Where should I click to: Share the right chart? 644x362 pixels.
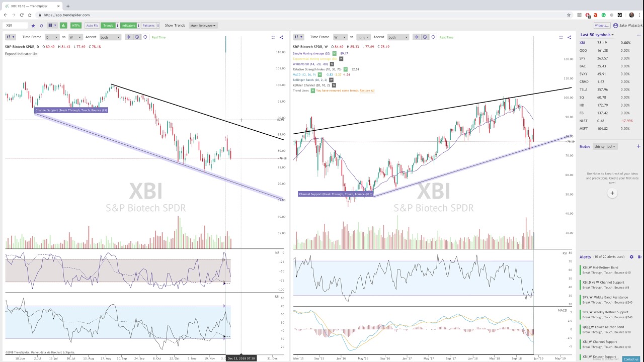[x=569, y=37]
